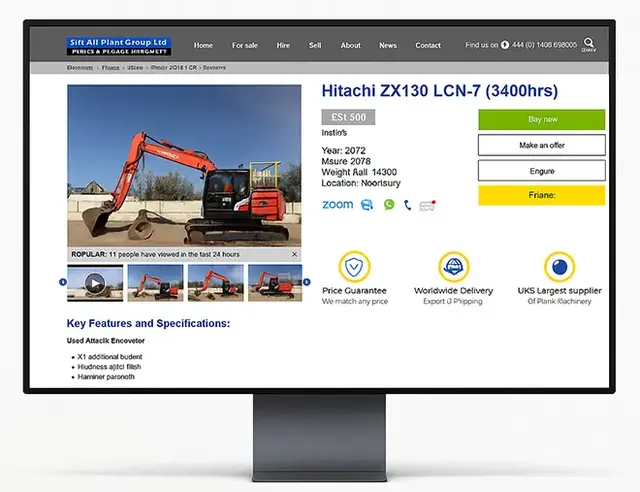This screenshot has width=640, height=492.
Task: Click the Hitachi ZX130 LCN-7 title
Action: coord(440,91)
